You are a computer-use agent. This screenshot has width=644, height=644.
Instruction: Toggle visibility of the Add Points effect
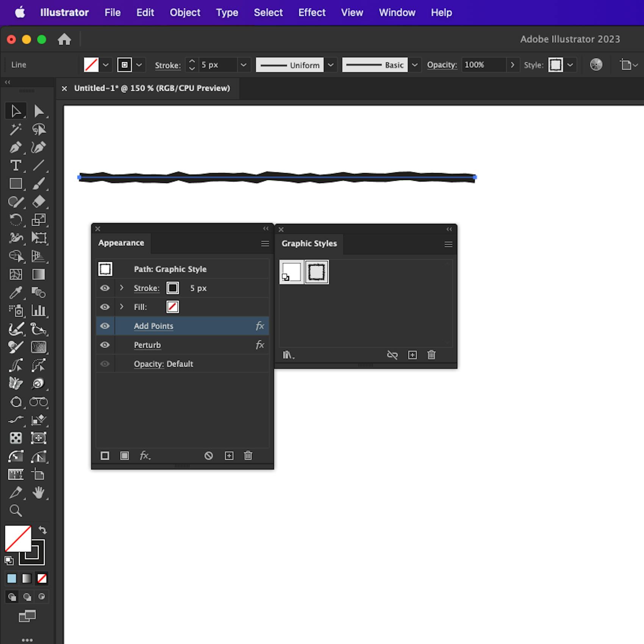(105, 326)
